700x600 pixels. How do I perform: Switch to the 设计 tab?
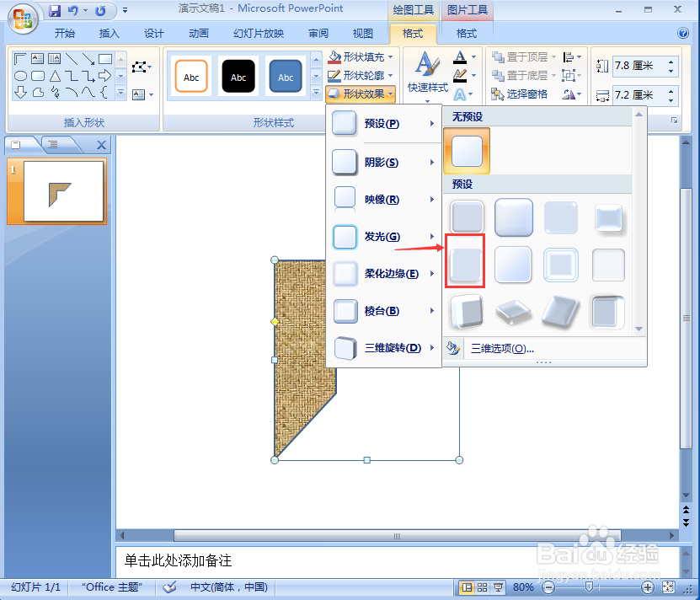point(153,34)
